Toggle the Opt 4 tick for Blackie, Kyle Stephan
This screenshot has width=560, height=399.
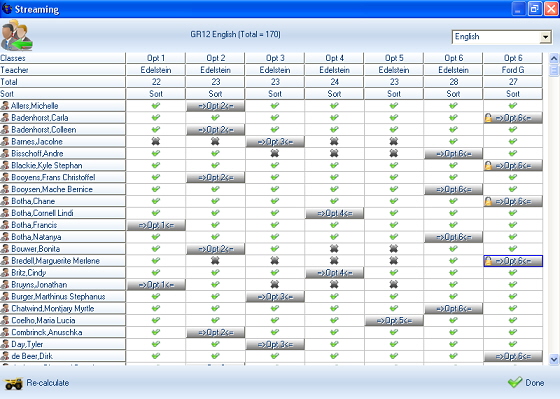[x=334, y=165]
